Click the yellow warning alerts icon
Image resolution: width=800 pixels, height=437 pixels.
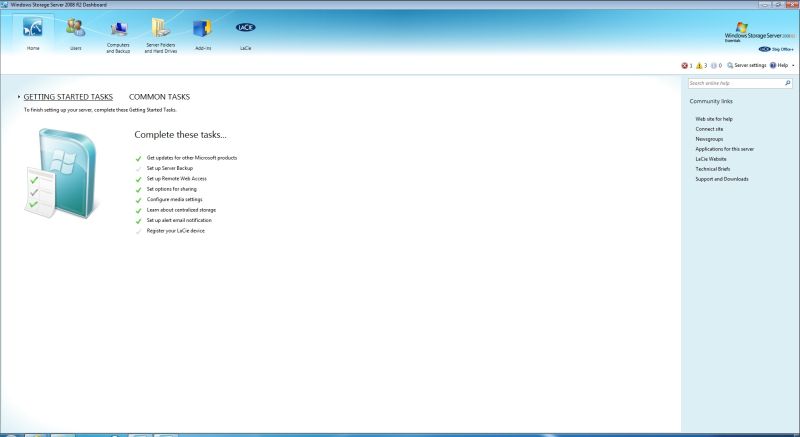coord(699,66)
